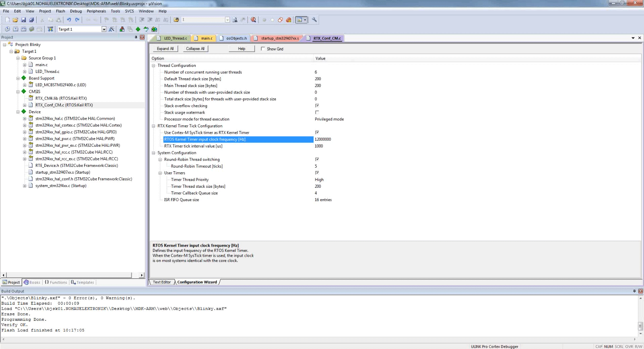The image size is (644, 349).
Task: Pin the Project panel with autohide icon
Action: click(136, 37)
